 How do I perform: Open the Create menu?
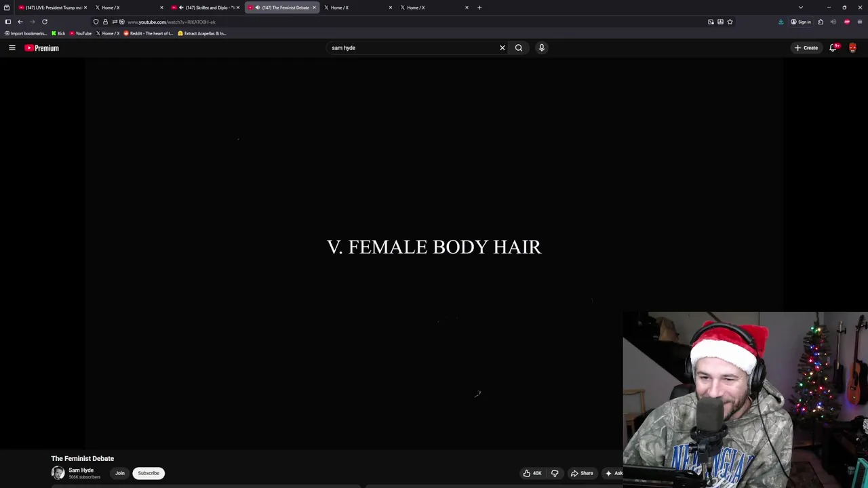[807, 48]
